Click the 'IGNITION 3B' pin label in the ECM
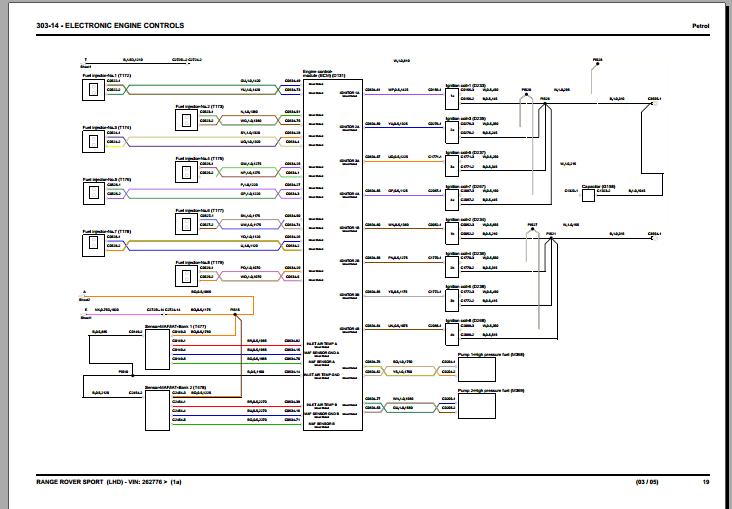Screen dimensions: 732x509 point(350,295)
